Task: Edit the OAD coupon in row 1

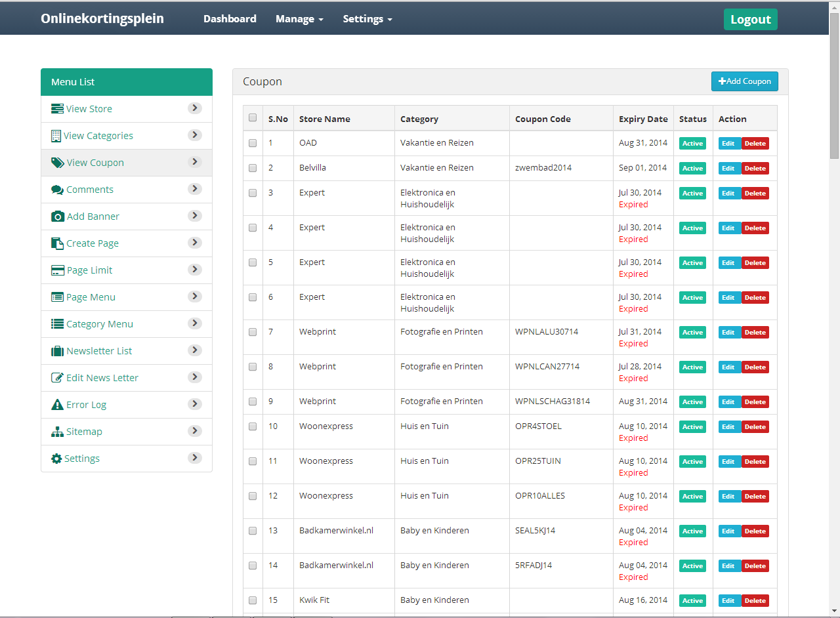Action: point(729,144)
